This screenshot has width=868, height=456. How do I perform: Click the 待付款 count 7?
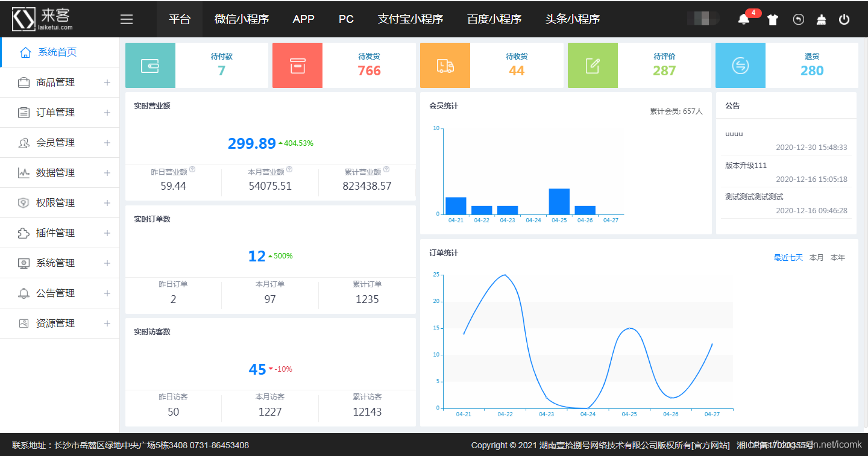tap(221, 70)
